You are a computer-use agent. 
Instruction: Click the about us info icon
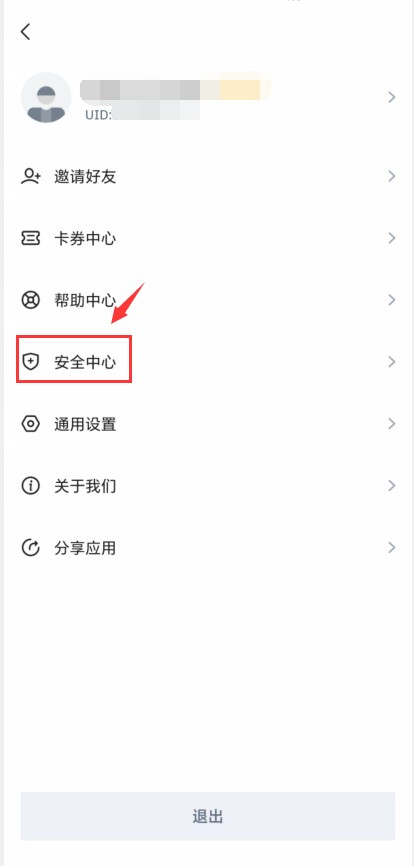pos(30,486)
